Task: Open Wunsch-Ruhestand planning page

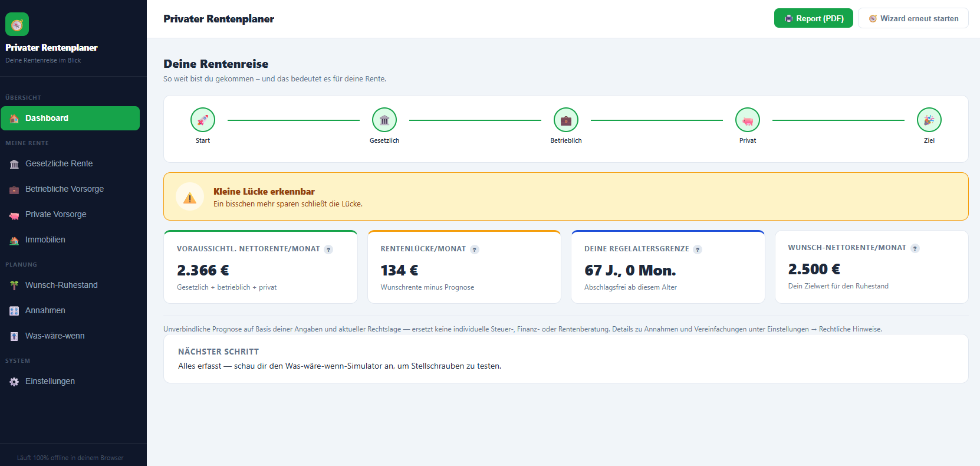Action: tap(70, 285)
